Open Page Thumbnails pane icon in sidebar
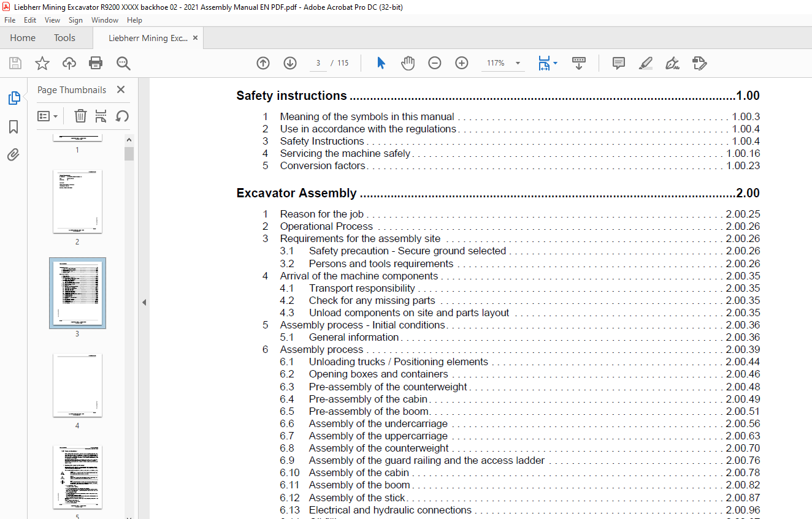Viewport: 812px width, 519px height. [x=13, y=98]
